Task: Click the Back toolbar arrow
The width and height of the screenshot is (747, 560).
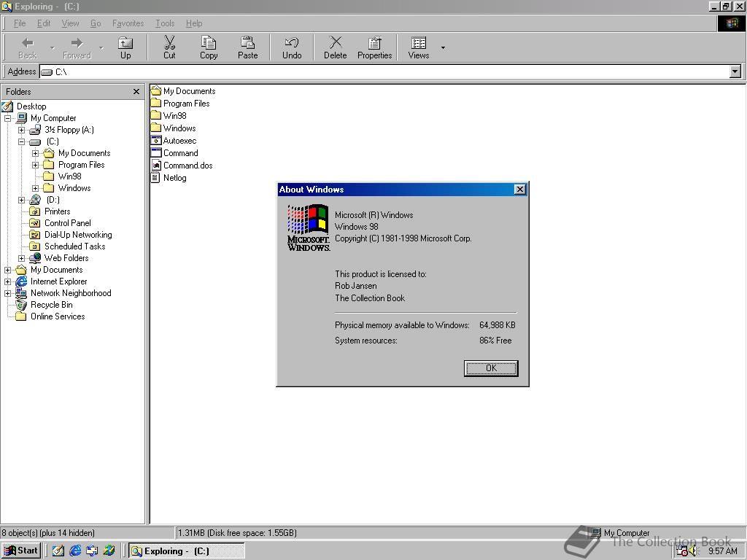Action: [28, 47]
